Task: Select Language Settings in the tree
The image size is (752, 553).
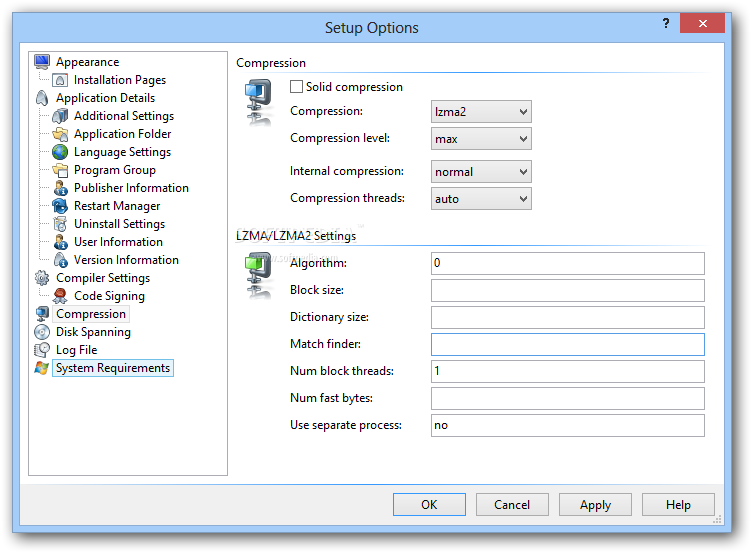Action: (122, 152)
